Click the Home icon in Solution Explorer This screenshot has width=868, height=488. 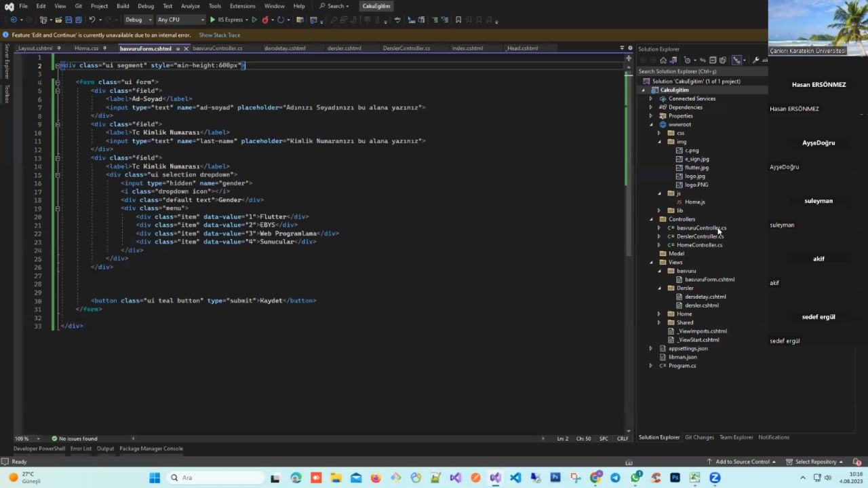663,60
